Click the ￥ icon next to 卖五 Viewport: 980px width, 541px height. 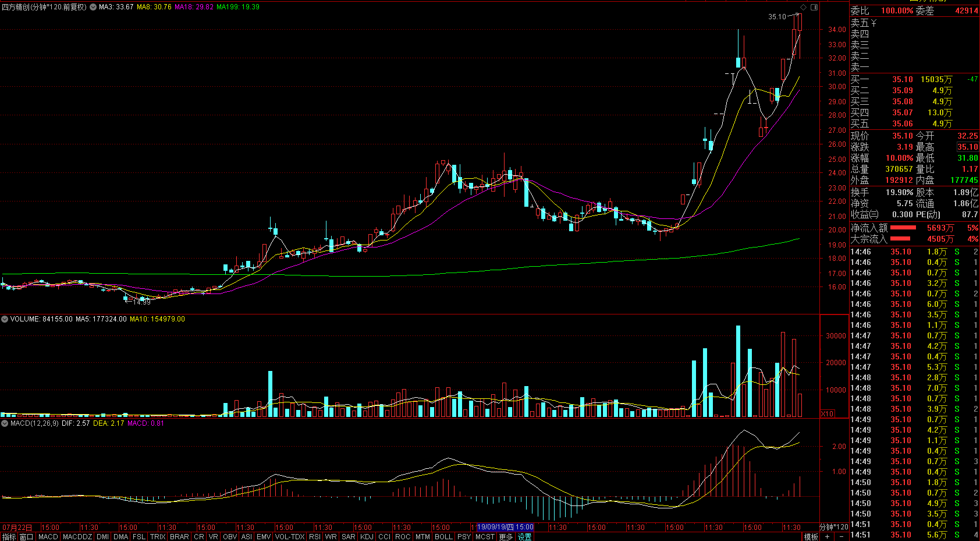point(874,23)
